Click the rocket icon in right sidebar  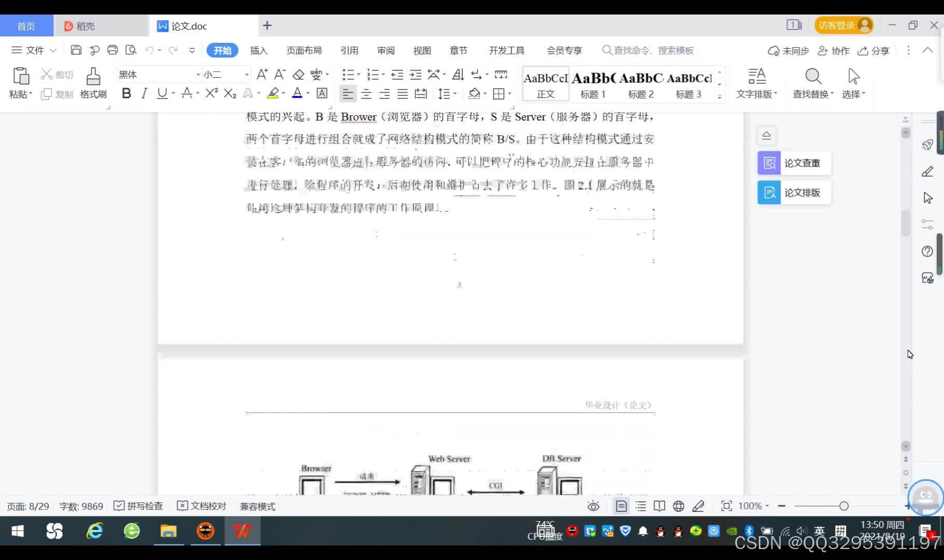[x=927, y=145]
